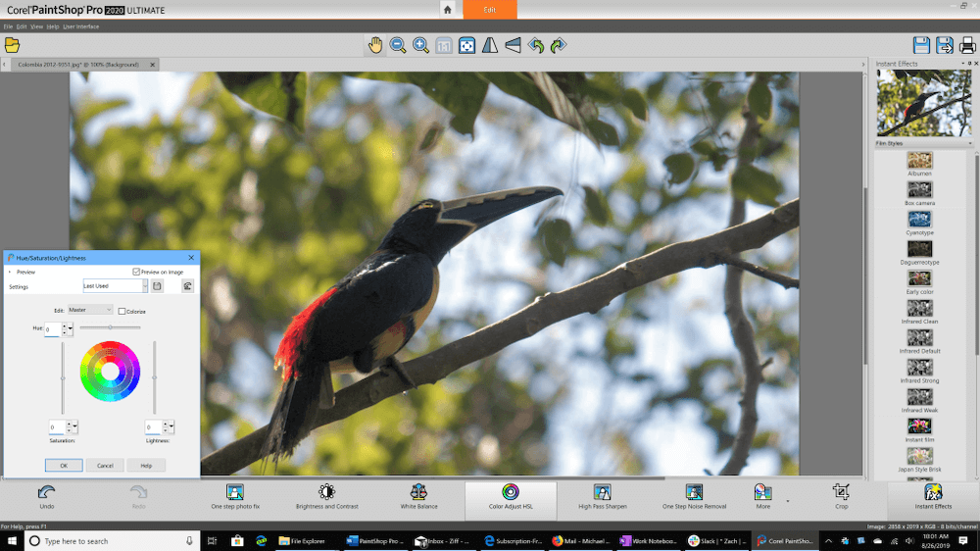Image resolution: width=980 pixels, height=551 pixels.
Task: Click OK in the Hue/Saturation/Lightness dialog
Action: pos(63,465)
